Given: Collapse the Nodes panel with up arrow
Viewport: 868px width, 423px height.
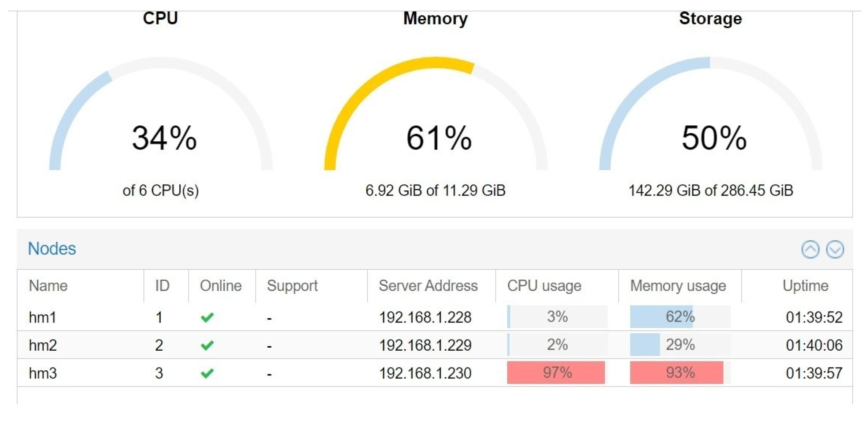Looking at the screenshot, I should tap(810, 250).
